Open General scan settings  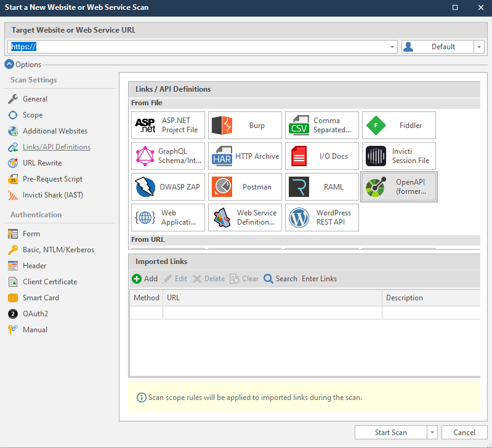35,98
